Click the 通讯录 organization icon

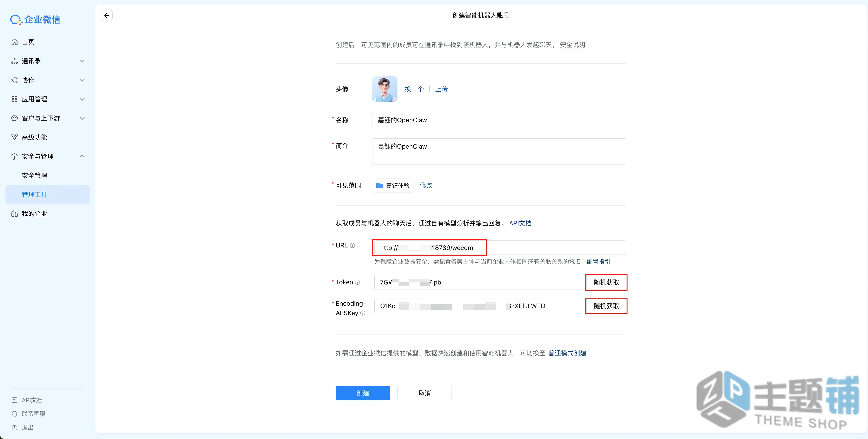pos(15,61)
